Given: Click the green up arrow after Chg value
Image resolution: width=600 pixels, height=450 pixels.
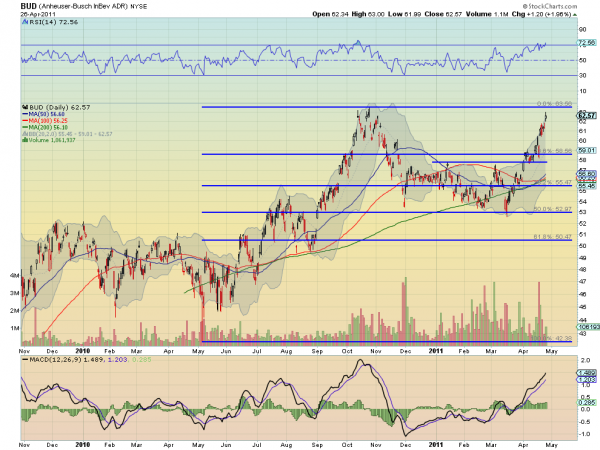Looking at the screenshot, I should (x=575, y=15).
